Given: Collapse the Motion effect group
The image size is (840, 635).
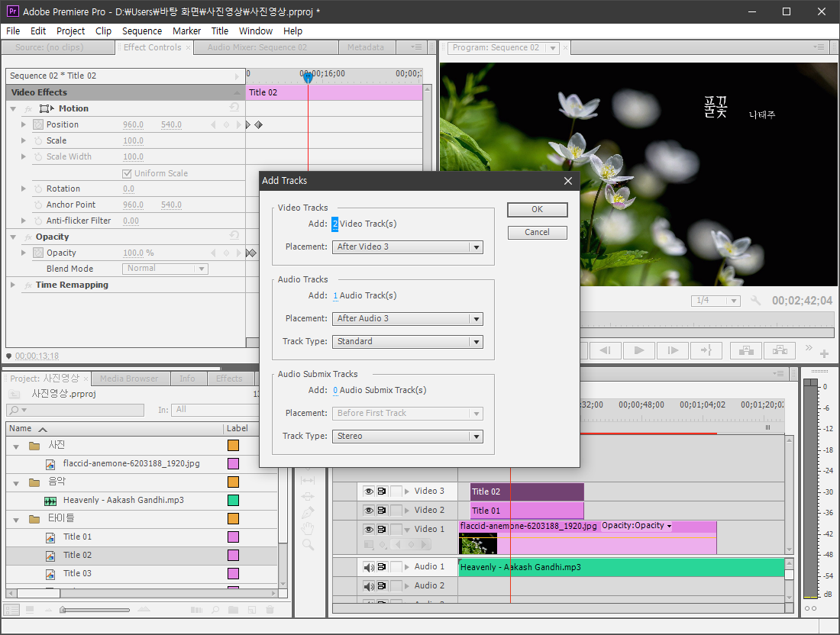Looking at the screenshot, I should pyautogui.click(x=14, y=108).
